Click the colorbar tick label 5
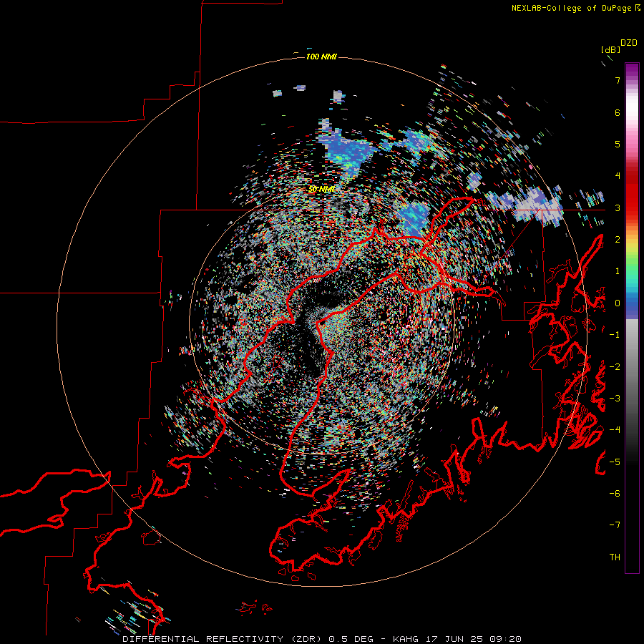This screenshot has width=644, height=644. click(618, 144)
